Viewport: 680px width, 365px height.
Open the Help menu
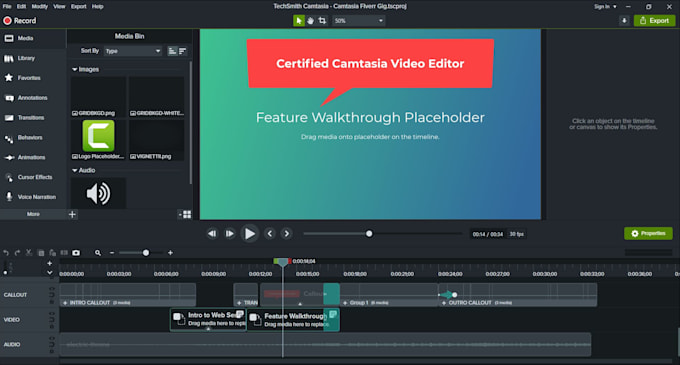coord(98,7)
